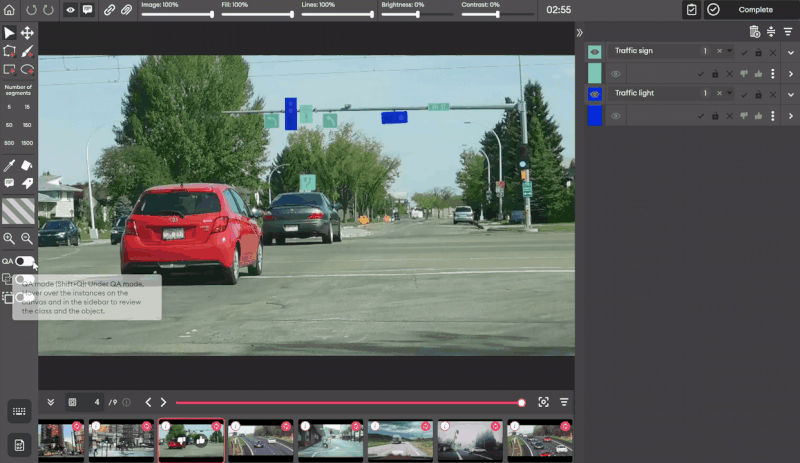The width and height of the screenshot is (800, 463).
Task: Lock the Traffic sign class
Action: [759, 52]
